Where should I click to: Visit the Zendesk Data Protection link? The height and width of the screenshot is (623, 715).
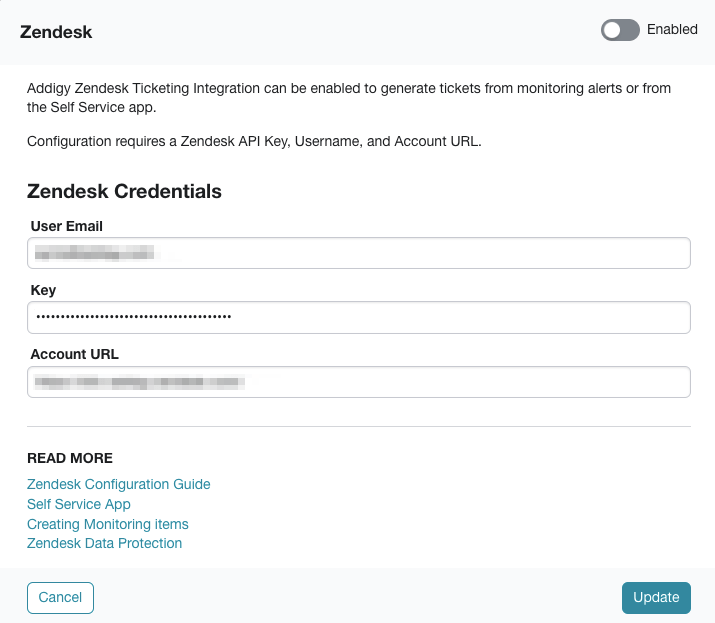[104, 543]
